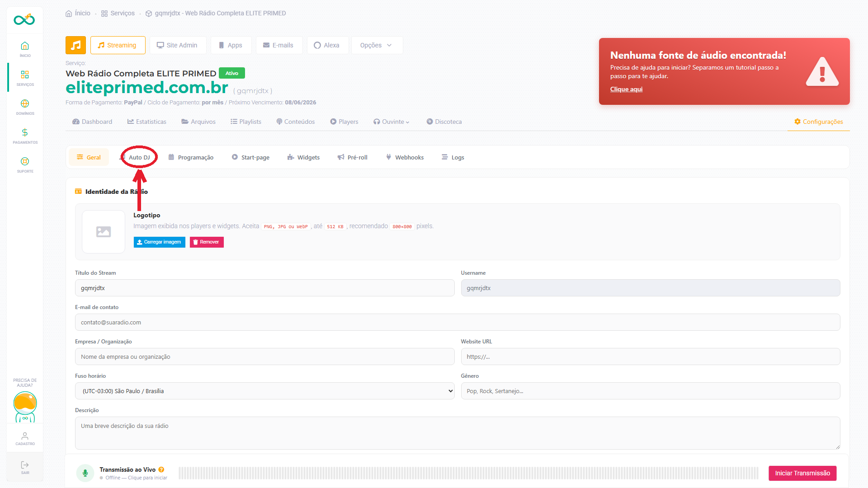Click the eliteprimed.com.br domain title
Screen dimensions: 868x488
click(x=147, y=87)
